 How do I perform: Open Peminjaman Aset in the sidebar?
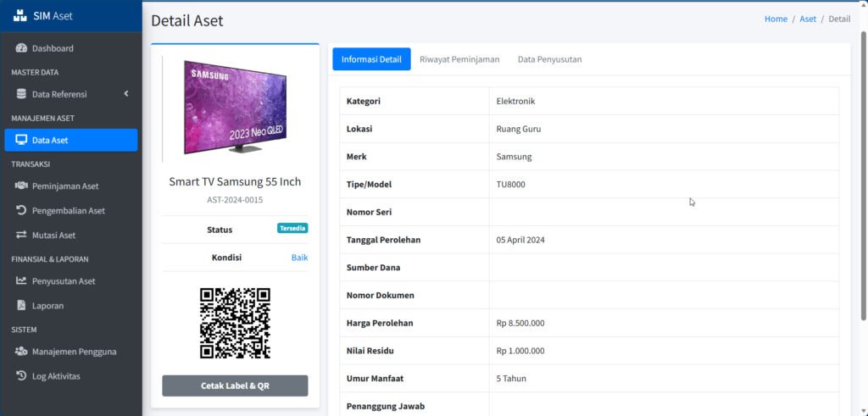click(x=71, y=186)
